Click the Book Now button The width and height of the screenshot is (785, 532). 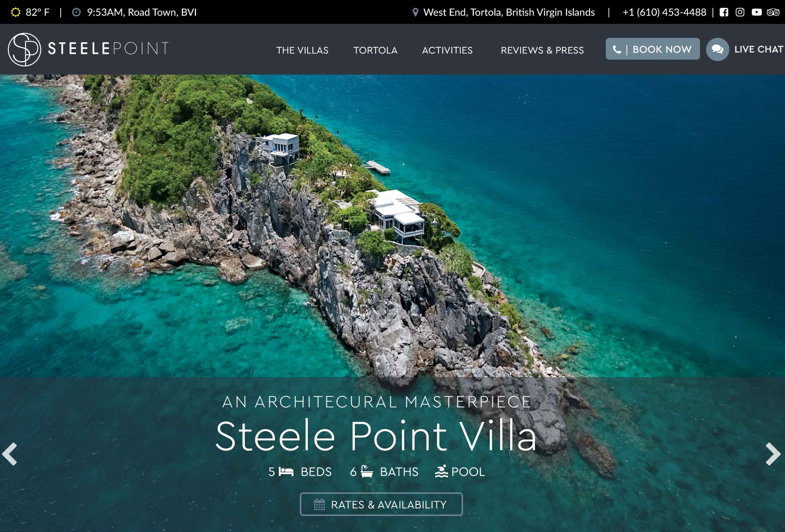(653, 49)
